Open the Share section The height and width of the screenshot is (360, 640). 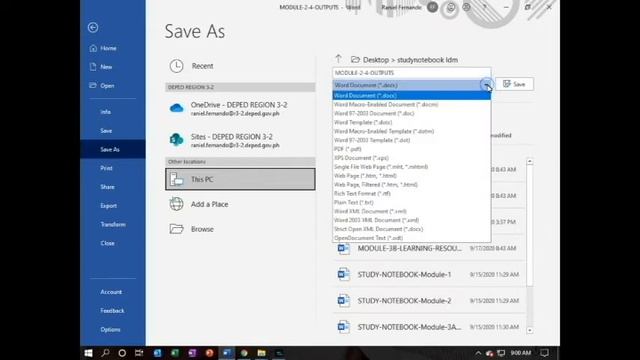[x=107, y=187]
